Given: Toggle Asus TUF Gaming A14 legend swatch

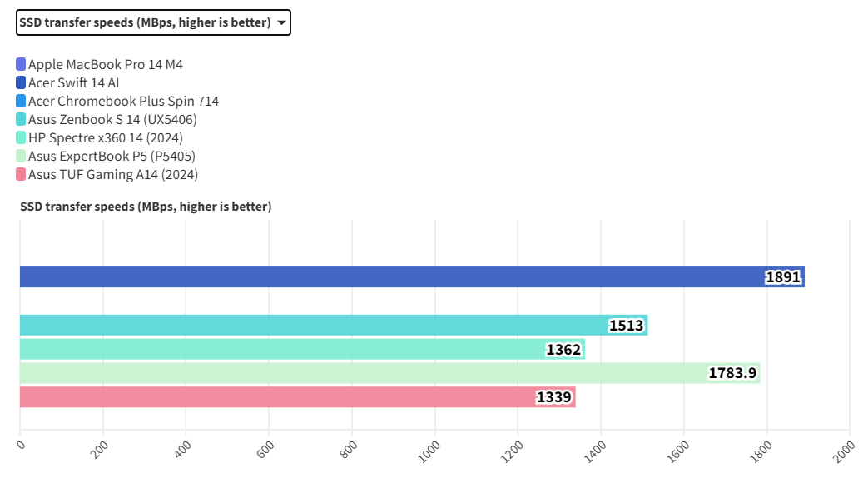Looking at the screenshot, I should (x=21, y=174).
